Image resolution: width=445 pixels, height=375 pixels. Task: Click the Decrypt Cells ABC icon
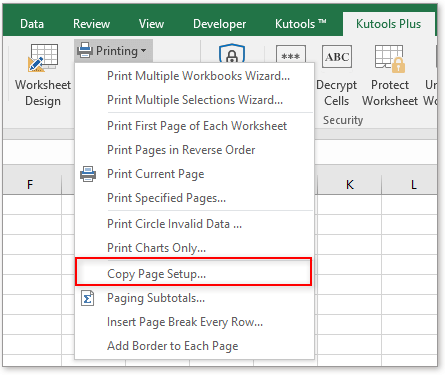click(x=337, y=57)
